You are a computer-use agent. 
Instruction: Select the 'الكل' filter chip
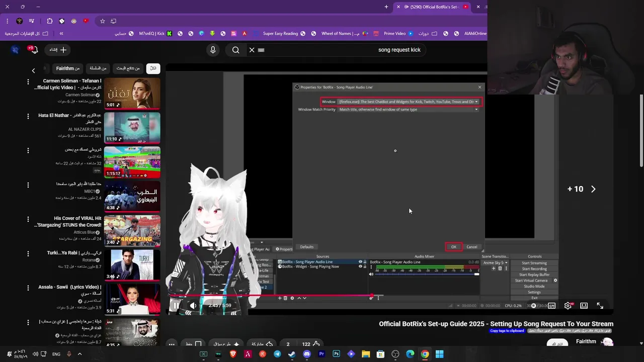(153, 68)
